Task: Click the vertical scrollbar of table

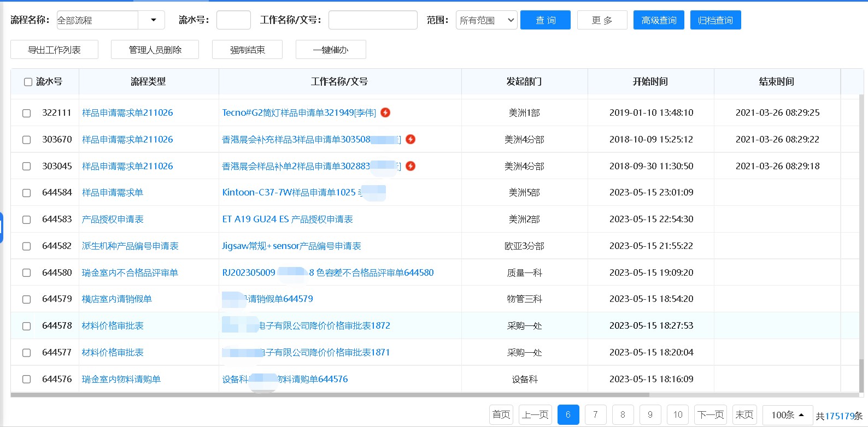Action: pos(862,376)
